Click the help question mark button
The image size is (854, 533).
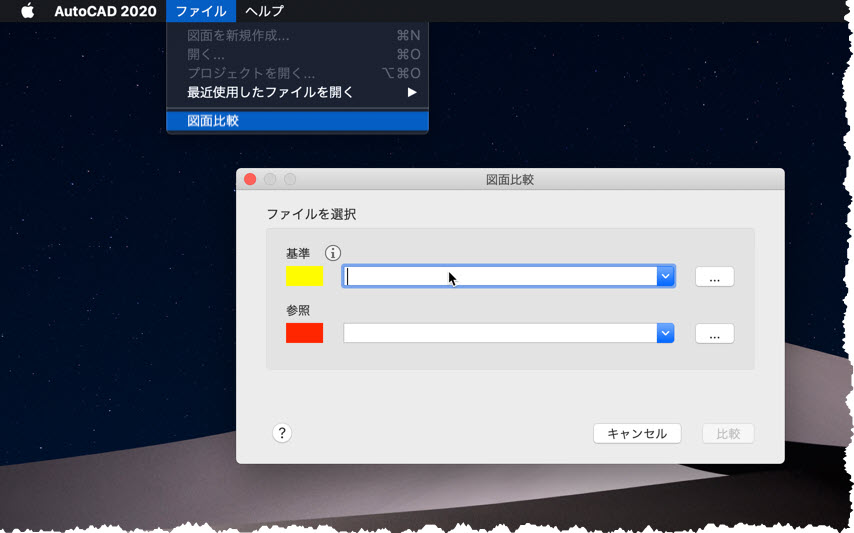tap(282, 433)
